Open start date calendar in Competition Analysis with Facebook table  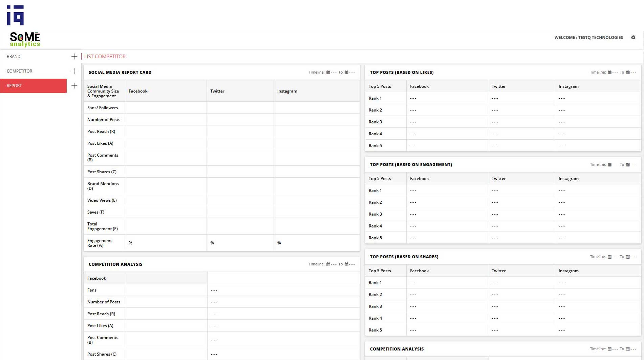(328, 264)
